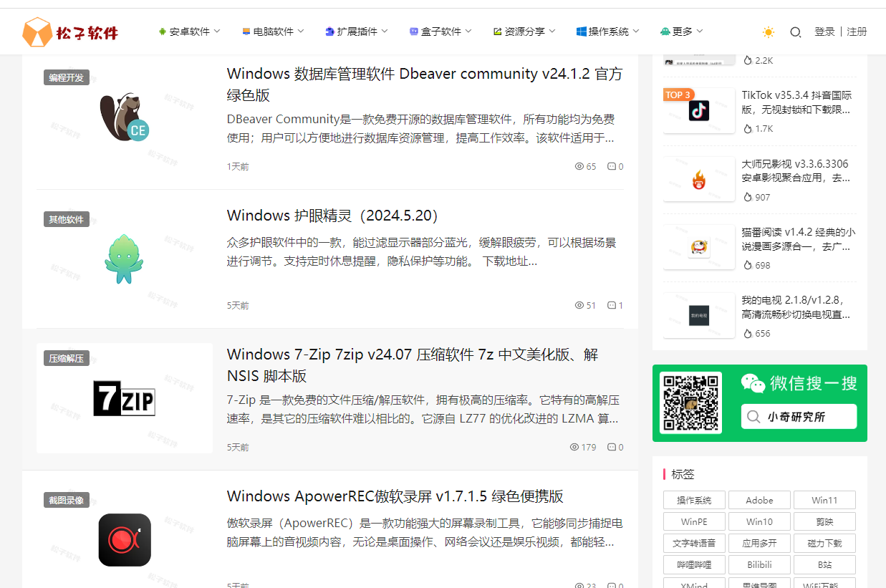Image resolution: width=886 pixels, height=588 pixels.
Task: Click the comment icon on the Dbeaver post
Action: [612, 166]
